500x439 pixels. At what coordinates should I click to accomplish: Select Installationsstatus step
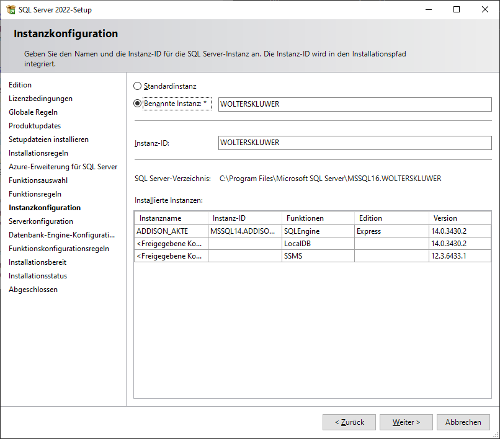(38, 276)
